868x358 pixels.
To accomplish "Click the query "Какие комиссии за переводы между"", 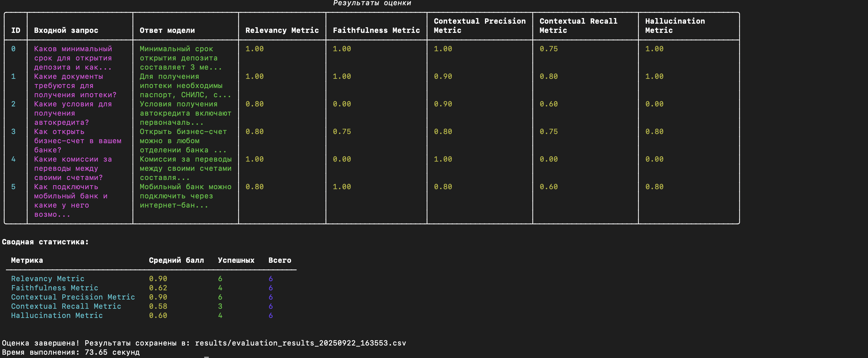I will click(73, 164).
